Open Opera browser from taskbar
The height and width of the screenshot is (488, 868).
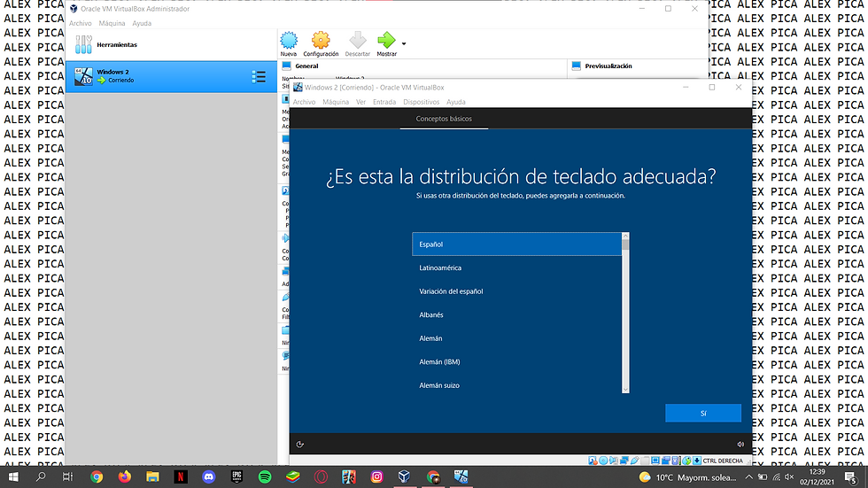tap(321, 477)
